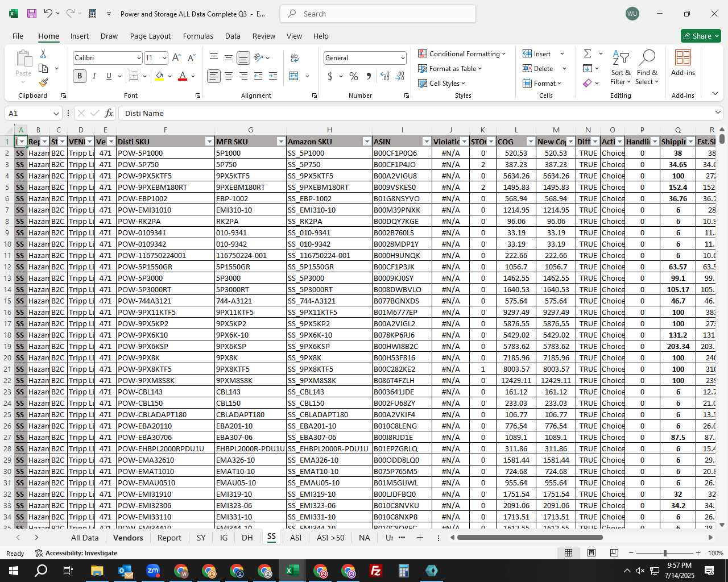Switch to the Vendors sheet tab
The width and height of the screenshot is (728, 582).
128,538
